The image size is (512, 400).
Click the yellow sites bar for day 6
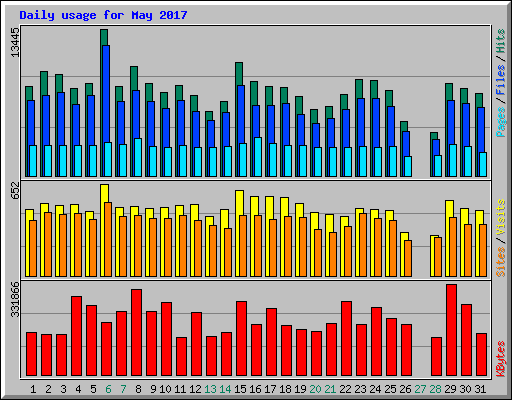104,193
